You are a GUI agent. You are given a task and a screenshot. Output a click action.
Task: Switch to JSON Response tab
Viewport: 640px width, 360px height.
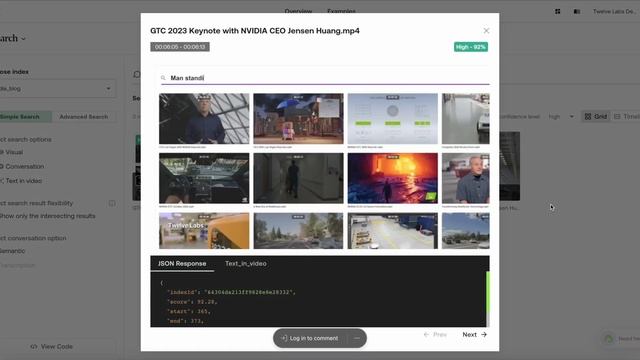click(x=182, y=264)
